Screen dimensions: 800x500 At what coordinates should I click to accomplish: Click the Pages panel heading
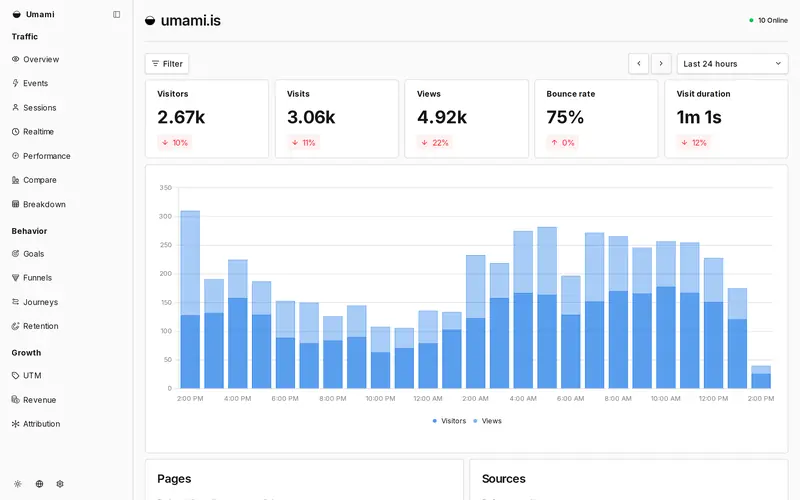pyautogui.click(x=174, y=479)
